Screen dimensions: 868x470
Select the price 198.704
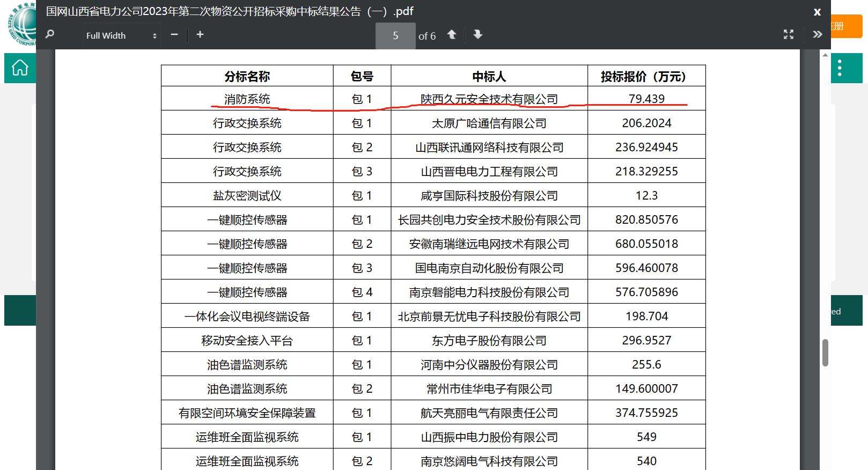tap(646, 316)
